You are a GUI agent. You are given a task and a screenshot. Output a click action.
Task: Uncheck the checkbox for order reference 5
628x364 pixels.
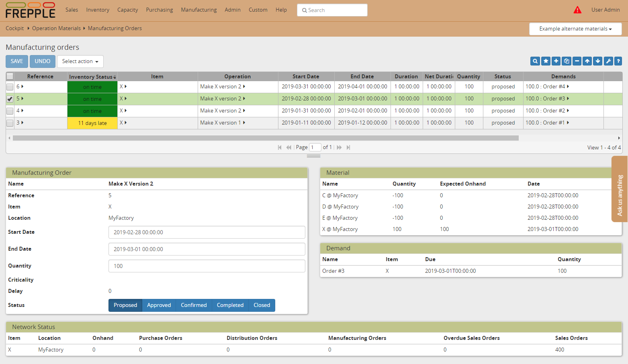pos(10,99)
